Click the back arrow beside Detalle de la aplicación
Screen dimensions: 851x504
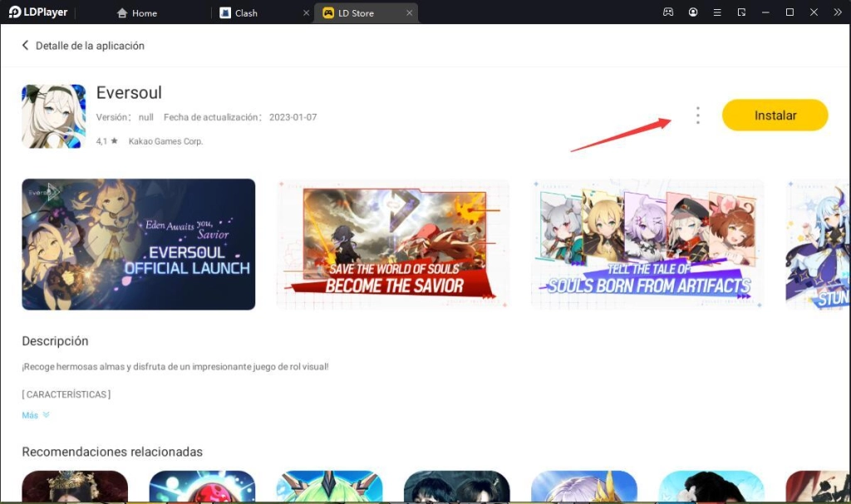click(x=25, y=46)
